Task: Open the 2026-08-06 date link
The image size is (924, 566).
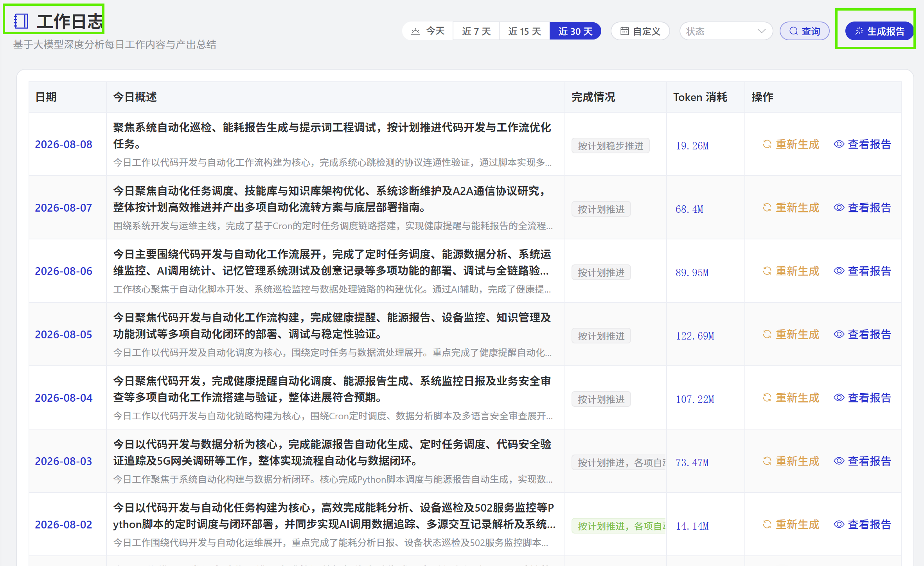Action: tap(64, 271)
